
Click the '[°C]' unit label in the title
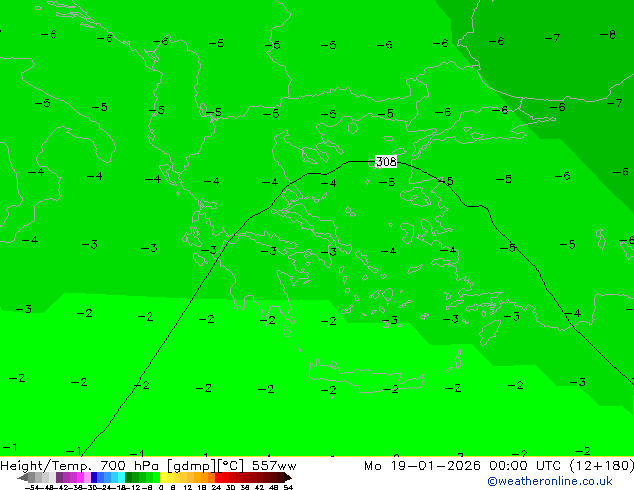coord(231,466)
